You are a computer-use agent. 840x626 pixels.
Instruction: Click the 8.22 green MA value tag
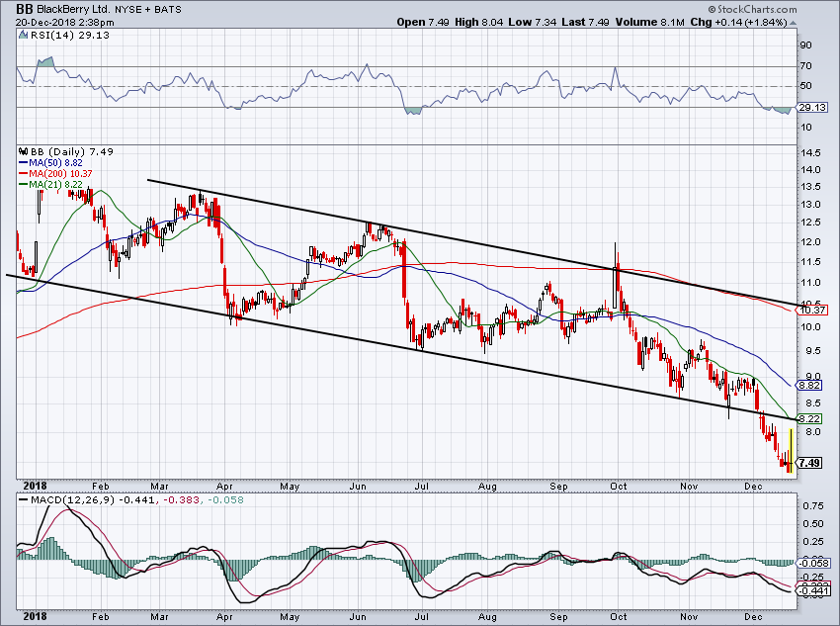coord(809,418)
